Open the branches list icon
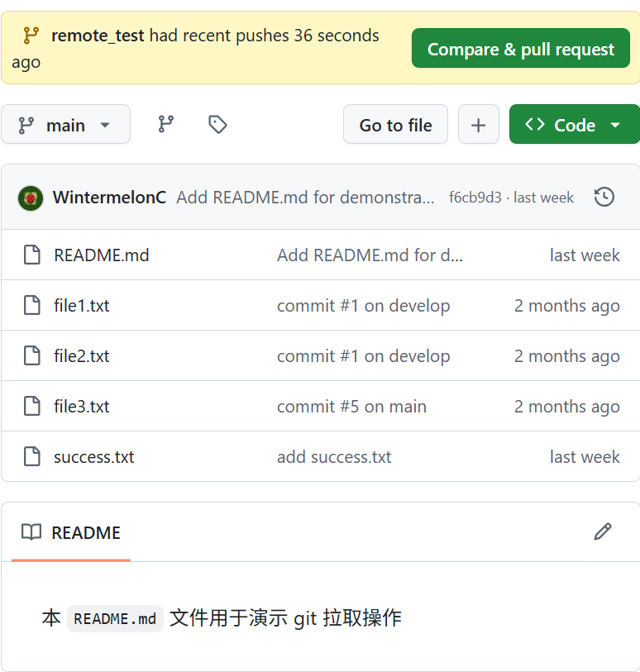 (166, 124)
